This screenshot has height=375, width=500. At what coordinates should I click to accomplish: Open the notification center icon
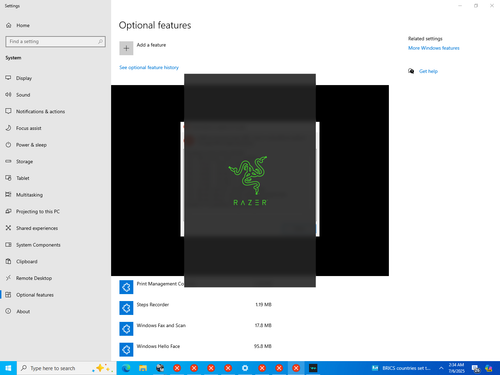click(x=476, y=368)
